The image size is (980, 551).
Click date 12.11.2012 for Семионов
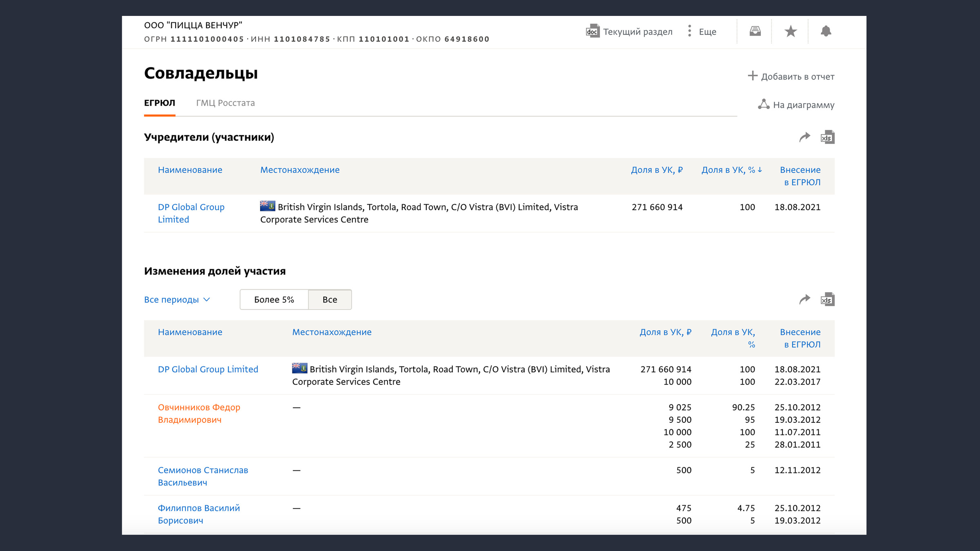click(x=797, y=470)
